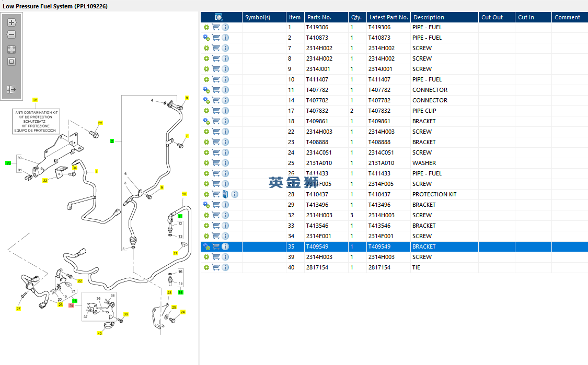
Task: Add item 29 T413496 BRACKET to cart
Action: (x=216, y=205)
